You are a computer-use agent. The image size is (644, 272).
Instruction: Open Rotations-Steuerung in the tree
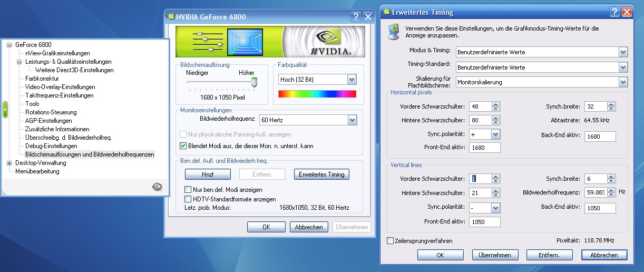(51, 112)
